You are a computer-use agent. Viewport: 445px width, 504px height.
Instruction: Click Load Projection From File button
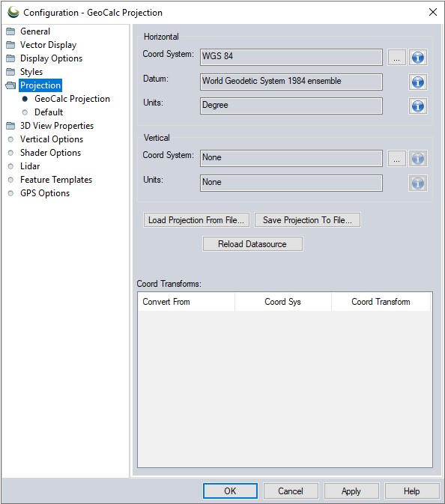[196, 220]
